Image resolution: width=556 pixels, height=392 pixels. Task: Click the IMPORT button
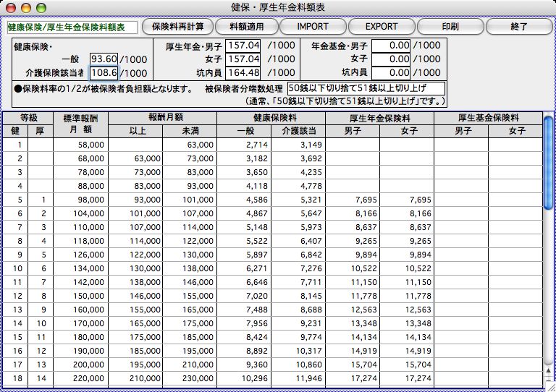(313, 27)
